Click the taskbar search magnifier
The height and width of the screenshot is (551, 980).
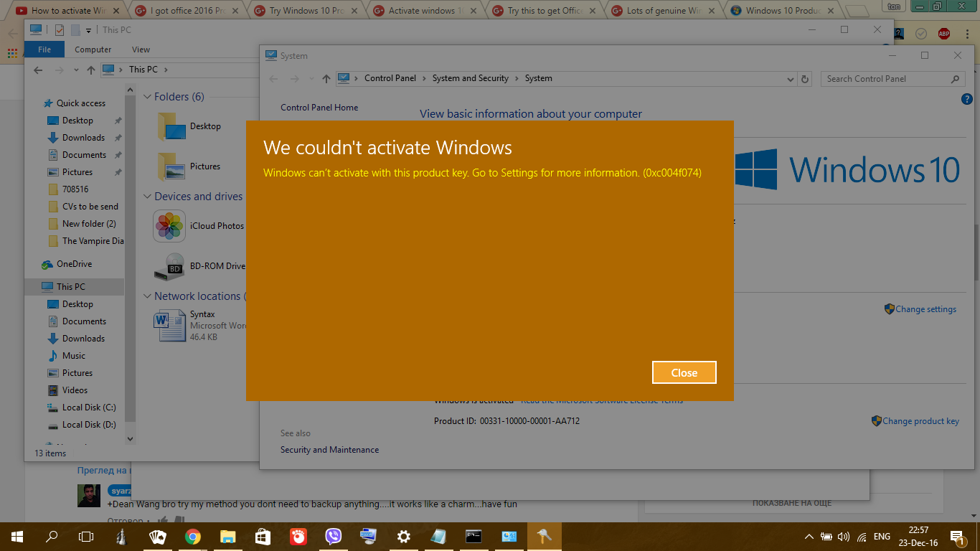click(x=52, y=537)
